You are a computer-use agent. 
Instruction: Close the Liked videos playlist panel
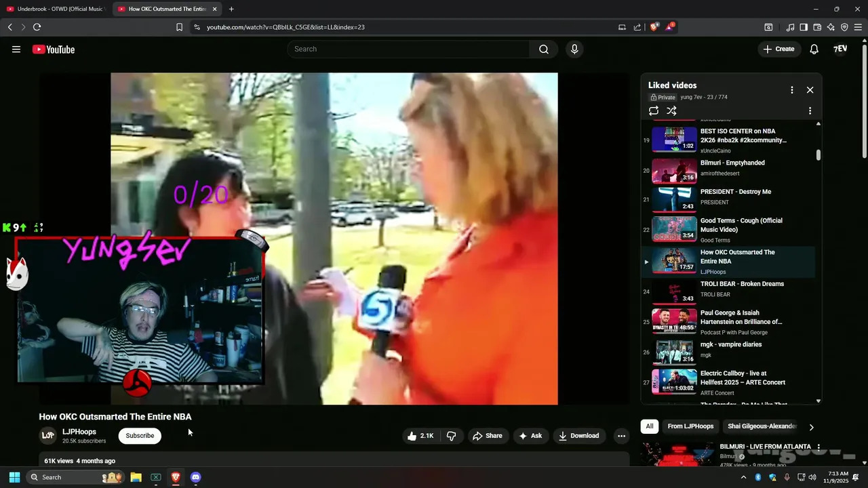point(810,90)
